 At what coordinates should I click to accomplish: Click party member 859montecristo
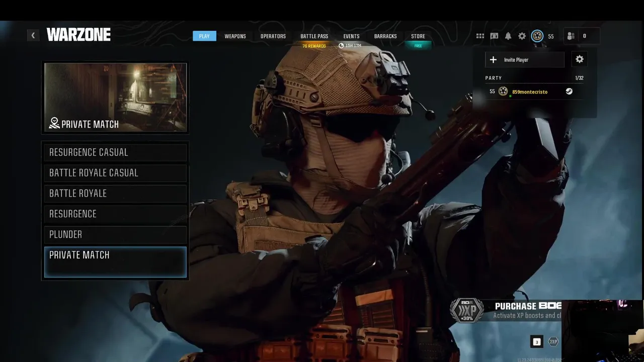click(x=530, y=92)
